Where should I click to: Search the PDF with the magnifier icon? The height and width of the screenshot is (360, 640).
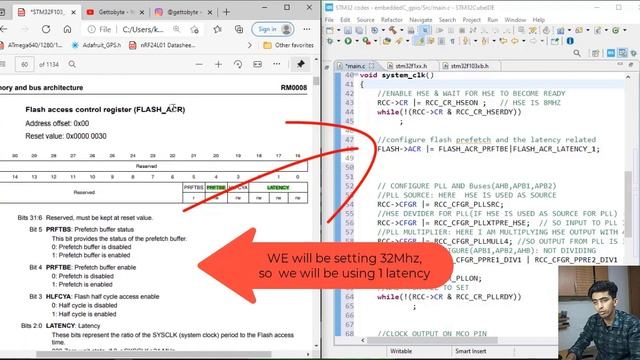tap(72, 64)
